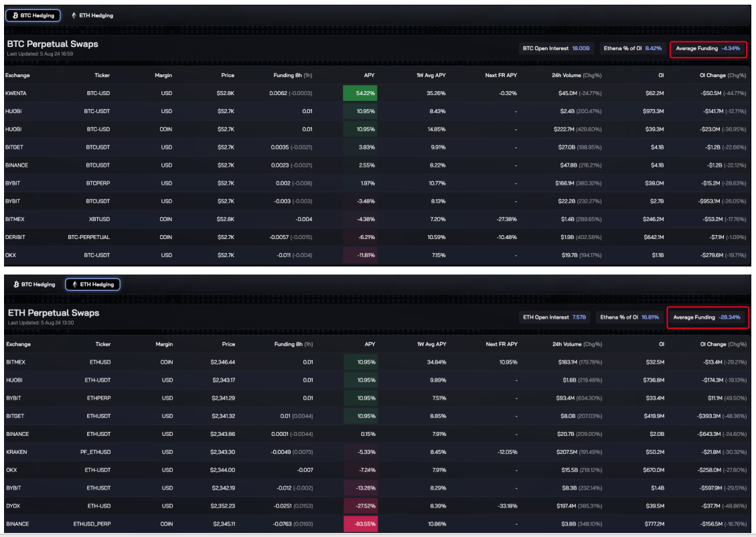
Task: Click Bitcoin icon on tab above ETH Perpetual Swaps
Action: (15, 285)
